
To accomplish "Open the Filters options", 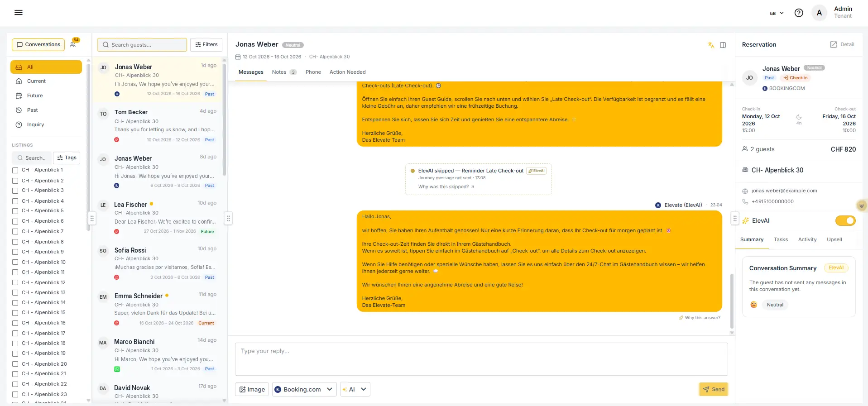I will pos(206,44).
